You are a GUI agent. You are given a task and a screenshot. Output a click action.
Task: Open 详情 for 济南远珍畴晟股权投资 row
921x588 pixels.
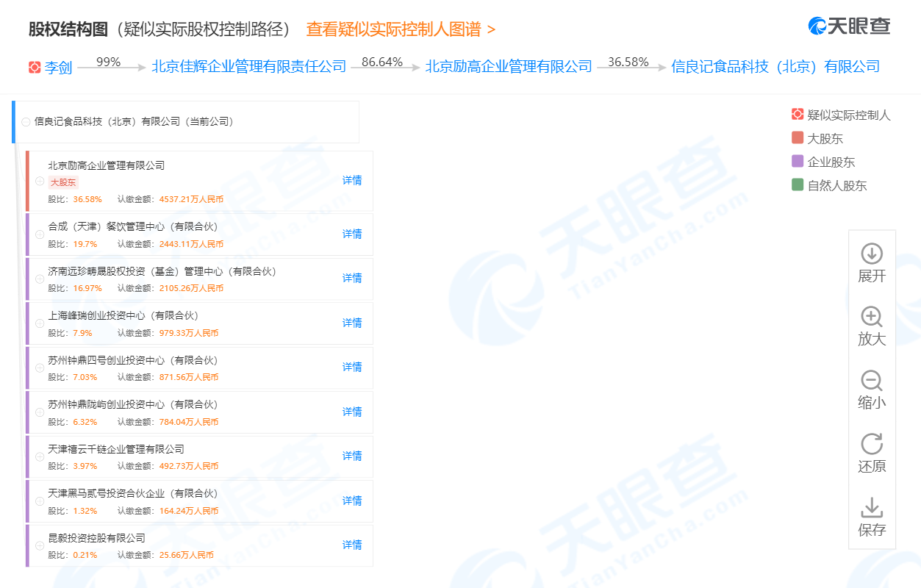click(x=352, y=278)
